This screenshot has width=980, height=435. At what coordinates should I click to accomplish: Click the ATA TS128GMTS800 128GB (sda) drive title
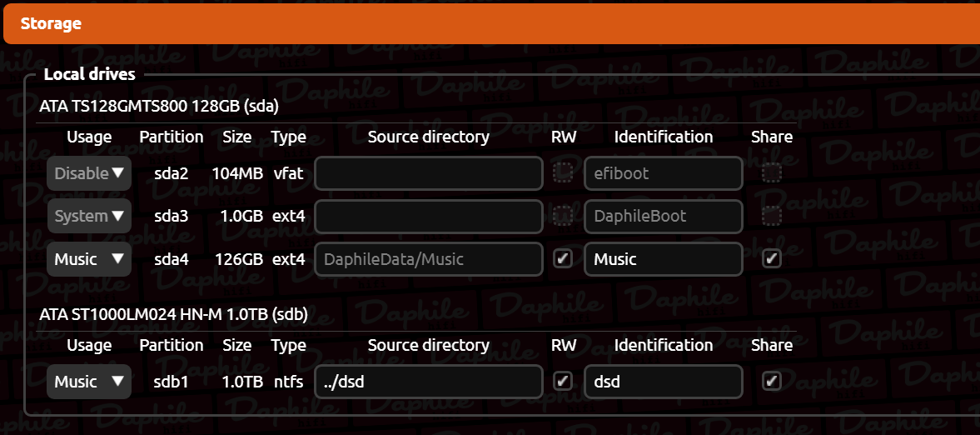click(159, 107)
